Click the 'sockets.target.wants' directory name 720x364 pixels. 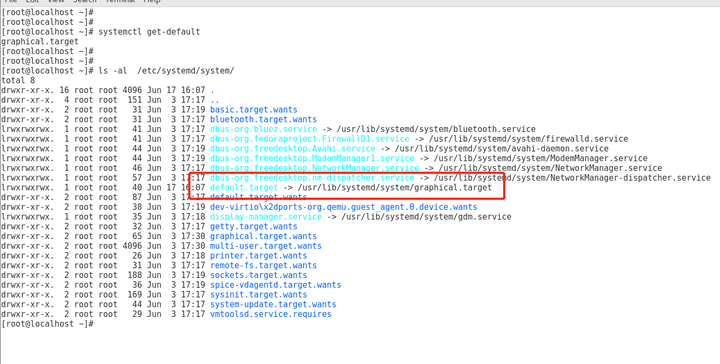(x=259, y=275)
